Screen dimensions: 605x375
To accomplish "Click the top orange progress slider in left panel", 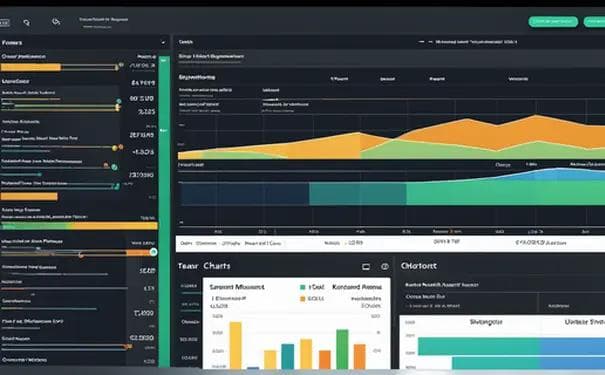I will coord(59,67).
